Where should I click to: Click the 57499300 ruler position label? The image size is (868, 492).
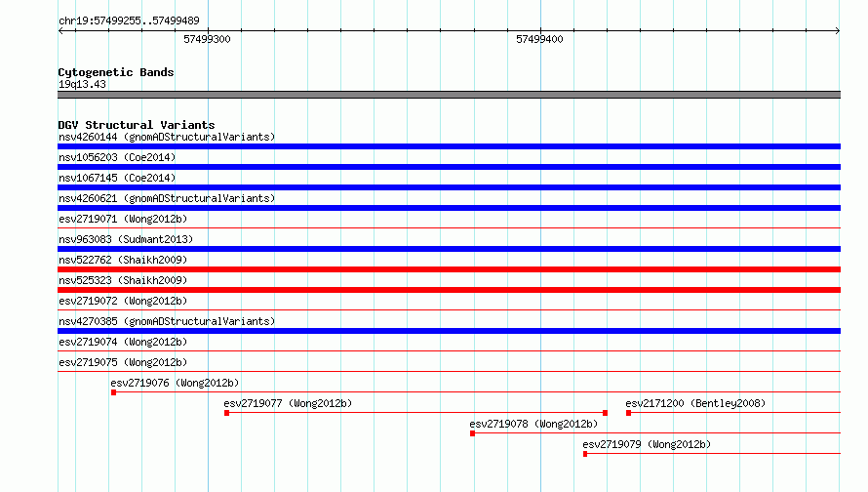point(207,39)
